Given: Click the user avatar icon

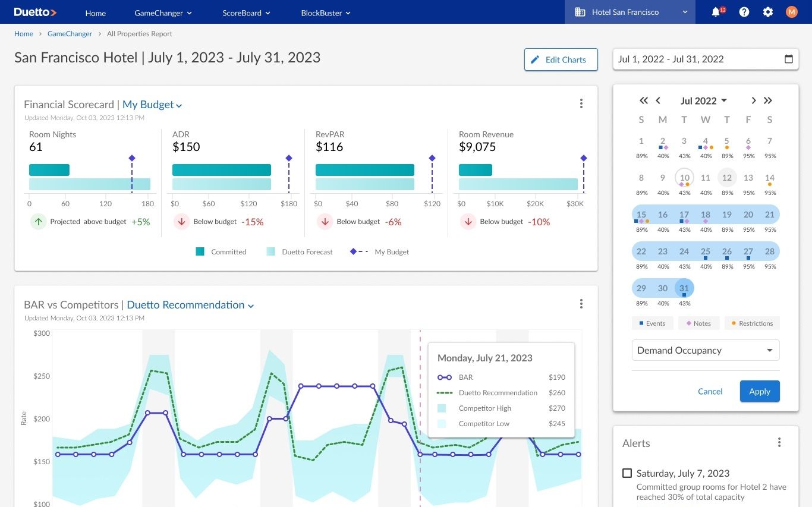Looking at the screenshot, I should [x=791, y=12].
